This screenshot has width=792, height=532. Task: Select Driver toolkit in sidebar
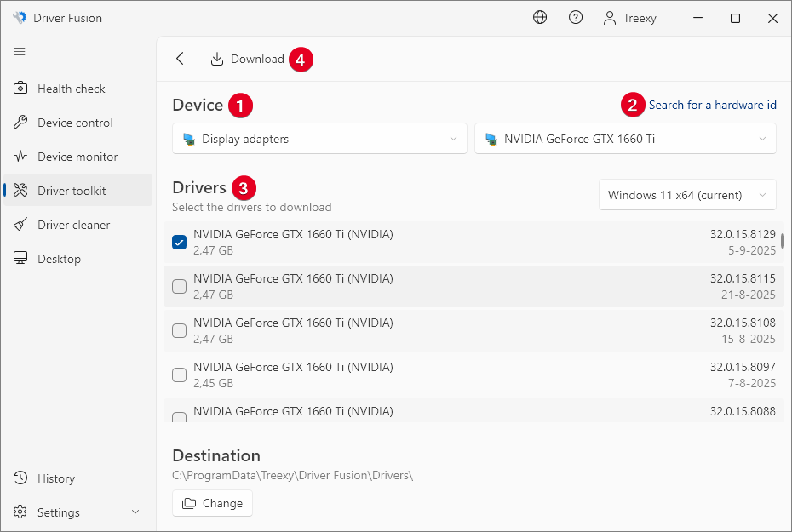(x=77, y=191)
